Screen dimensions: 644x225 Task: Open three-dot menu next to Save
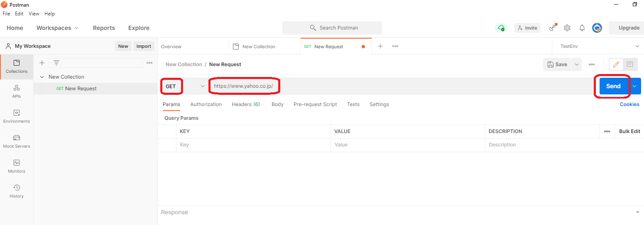click(x=592, y=64)
